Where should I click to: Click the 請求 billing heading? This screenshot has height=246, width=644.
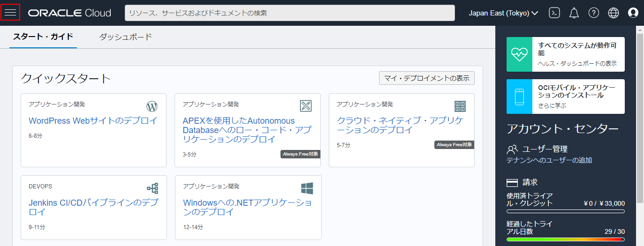tap(530, 182)
